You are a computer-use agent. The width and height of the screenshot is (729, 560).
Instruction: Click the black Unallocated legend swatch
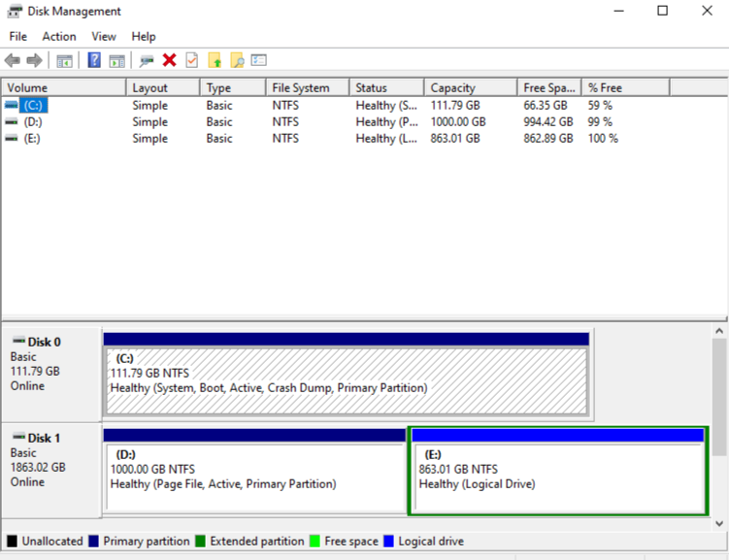pos(12,541)
